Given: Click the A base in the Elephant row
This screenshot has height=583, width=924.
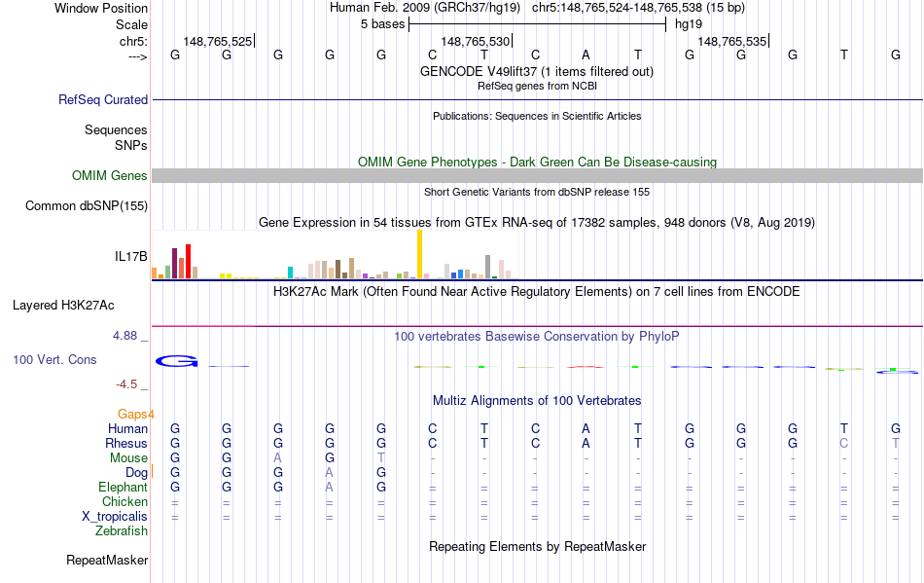Looking at the screenshot, I should 330,488.
